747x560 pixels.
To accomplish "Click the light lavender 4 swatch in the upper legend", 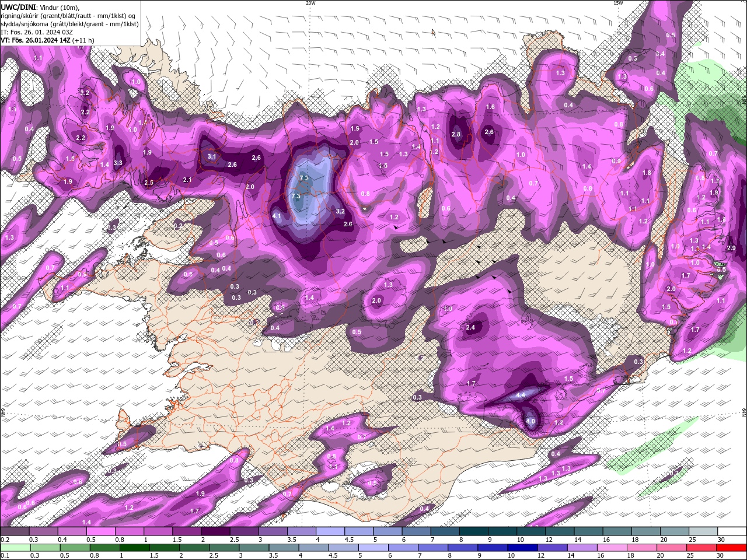I will [x=331, y=531].
